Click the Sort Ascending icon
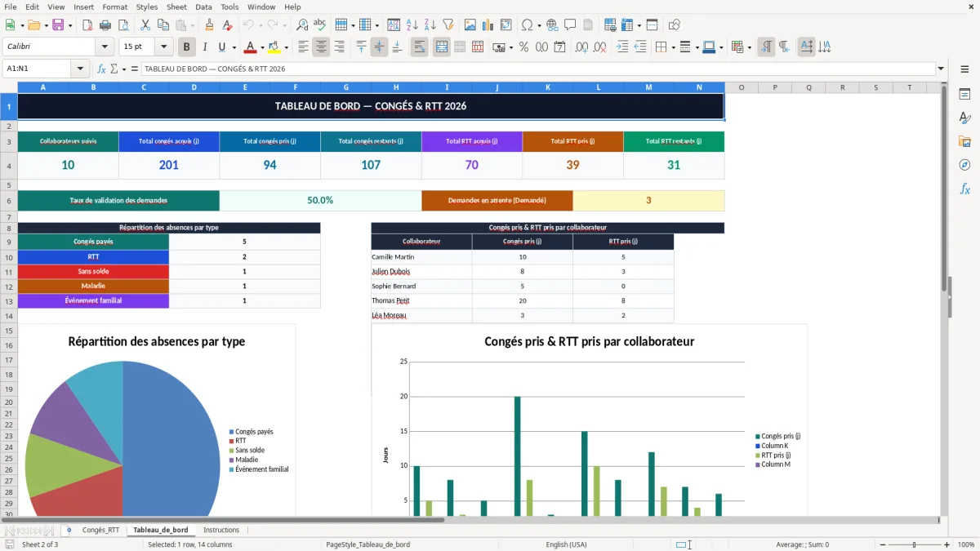The height and width of the screenshot is (551, 980). click(x=412, y=25)
